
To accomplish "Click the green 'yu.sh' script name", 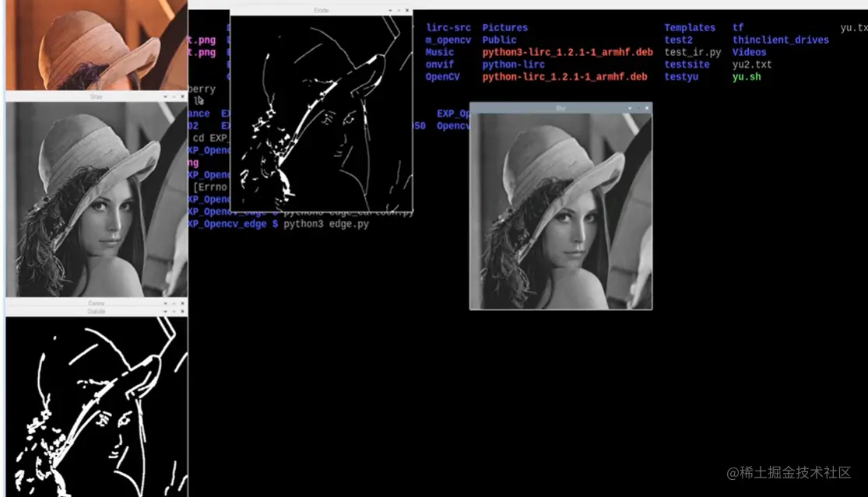I will 747,77.
